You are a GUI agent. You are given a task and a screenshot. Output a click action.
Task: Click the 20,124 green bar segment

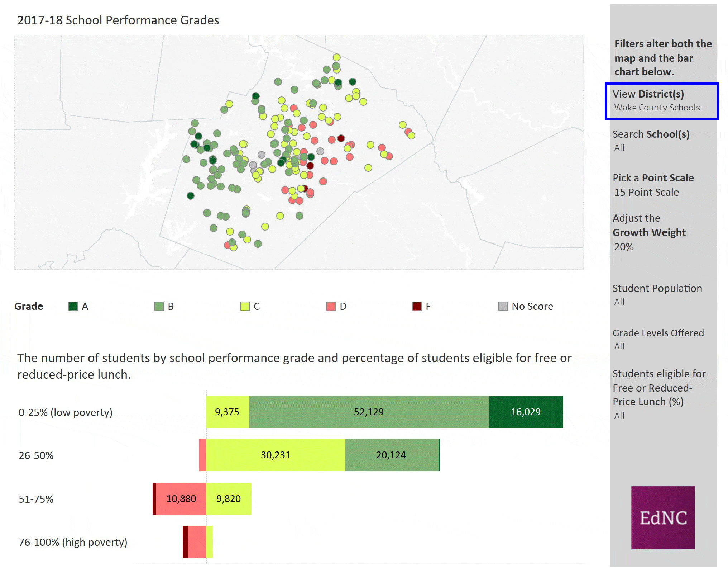pos(391,455)
